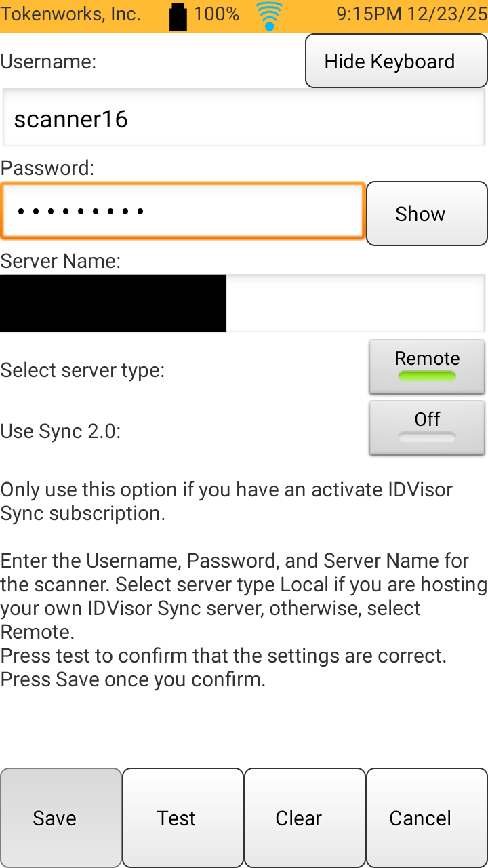
Task: Click into the masked Password field
Action: click(x=183, y=211)
